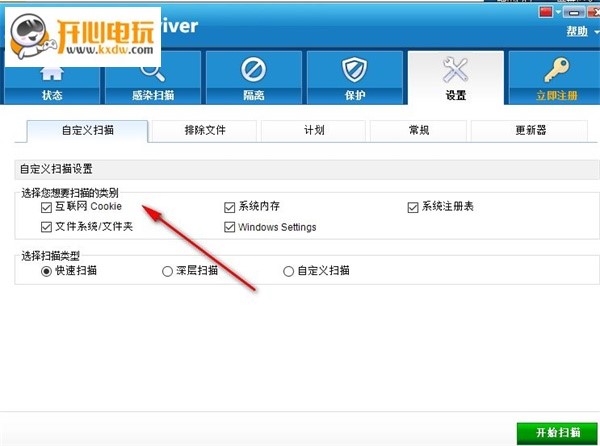Open the 隔离 quarantine section

coord(254,78)
